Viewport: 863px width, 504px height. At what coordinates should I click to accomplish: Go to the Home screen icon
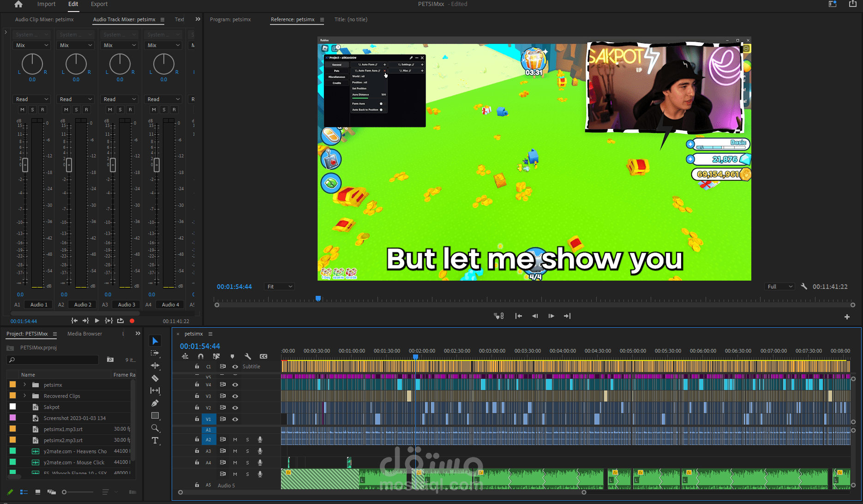click(x=18, y=4)
